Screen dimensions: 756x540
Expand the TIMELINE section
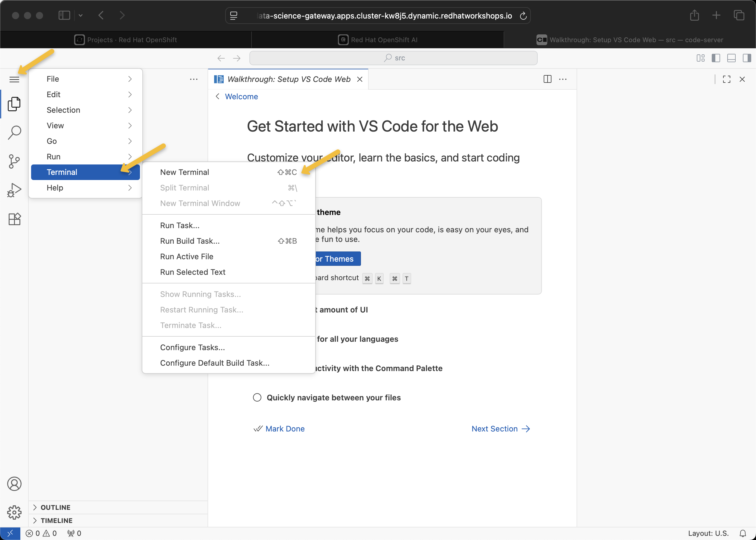click(x=56, y=520)
